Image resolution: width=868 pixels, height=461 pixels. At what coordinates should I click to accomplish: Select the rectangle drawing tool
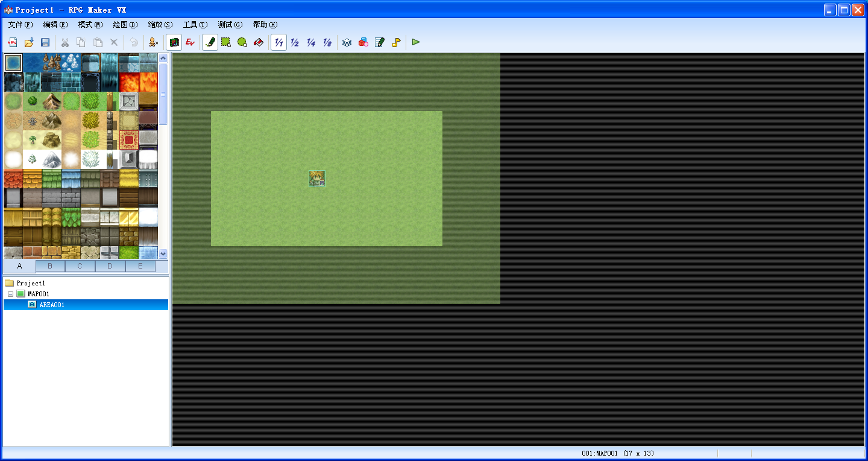point(226,42)
